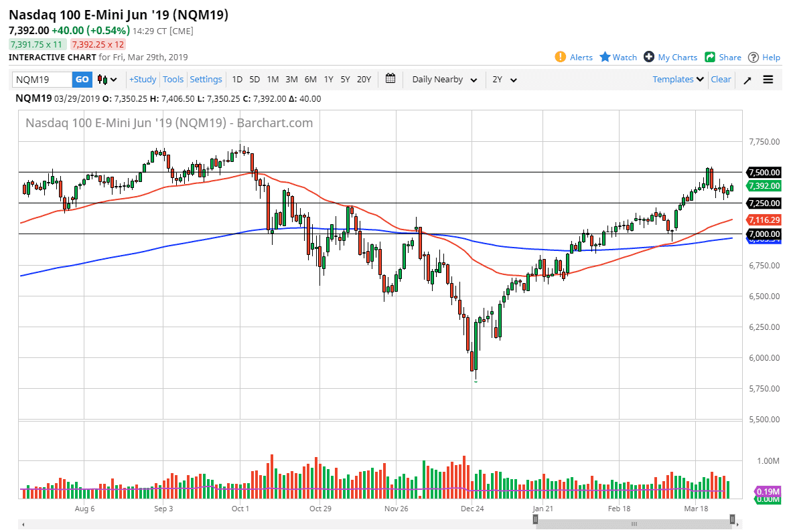Open the Alerts panel via the orange alert icon
This screenshot has width=791, height=532.
561,57
